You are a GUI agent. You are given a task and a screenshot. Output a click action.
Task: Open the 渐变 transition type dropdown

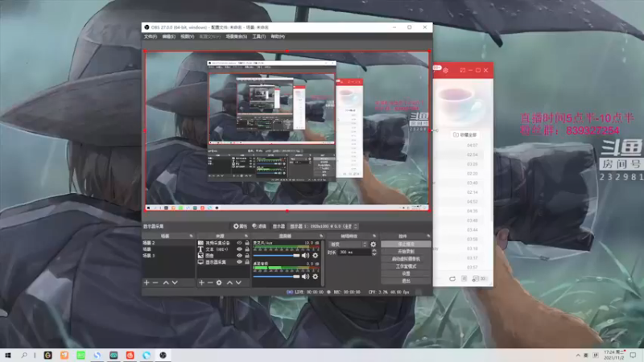(348, 245)
